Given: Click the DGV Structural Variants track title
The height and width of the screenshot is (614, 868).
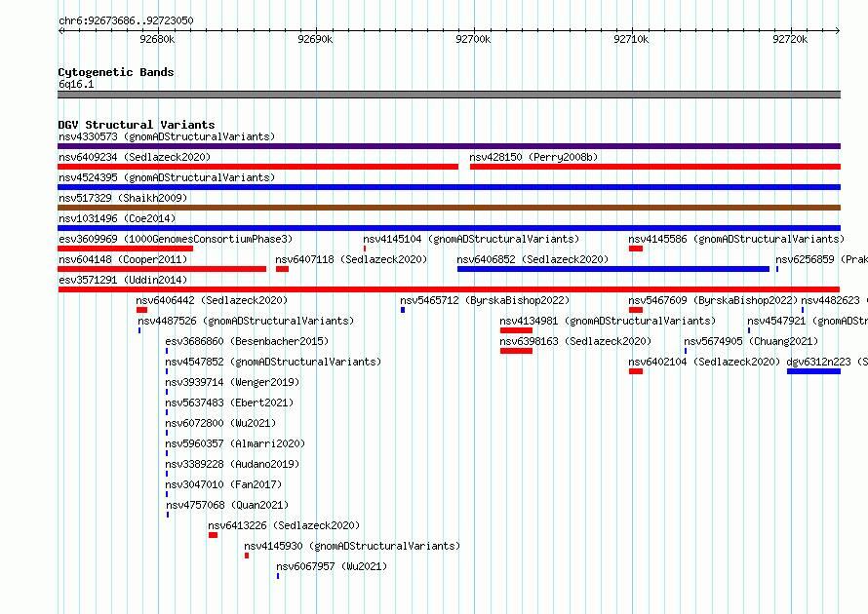Looking at the screenshot, I should tap(137, 125).
